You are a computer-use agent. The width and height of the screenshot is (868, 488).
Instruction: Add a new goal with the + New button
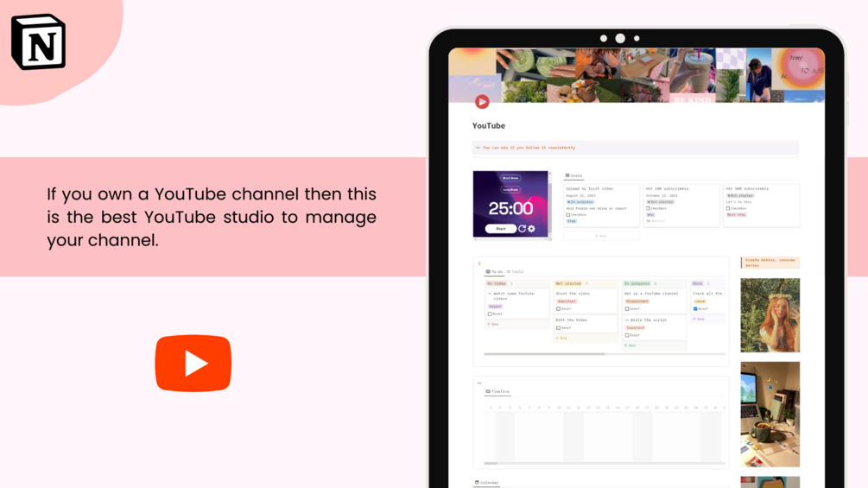[601, 236]
